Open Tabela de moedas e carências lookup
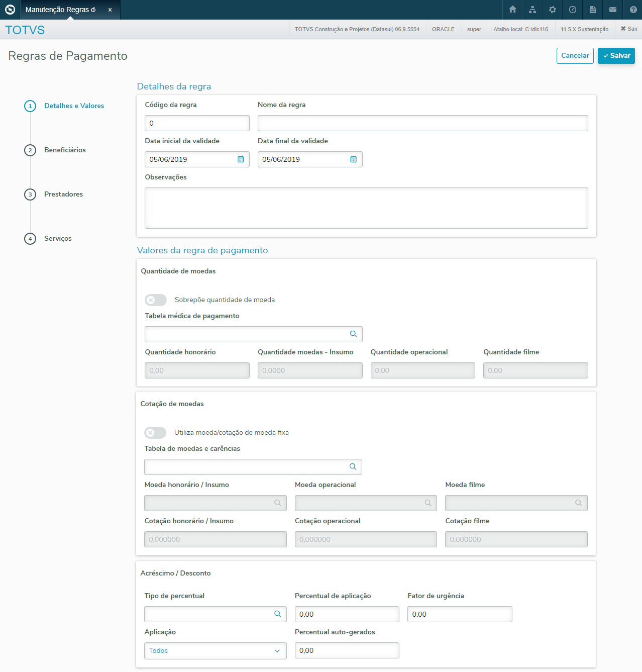This screenshot has height=672, width=642. pyautogui.click(x=353, y=467)
